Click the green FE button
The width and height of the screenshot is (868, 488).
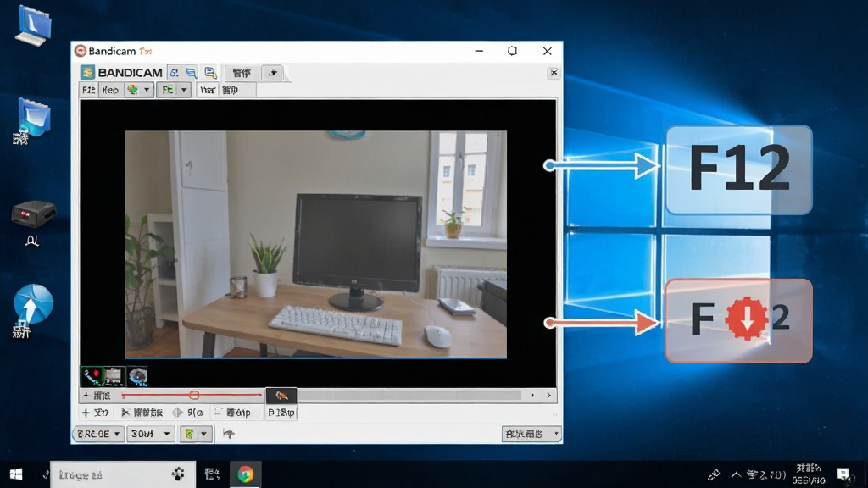(x=168, y=90)
